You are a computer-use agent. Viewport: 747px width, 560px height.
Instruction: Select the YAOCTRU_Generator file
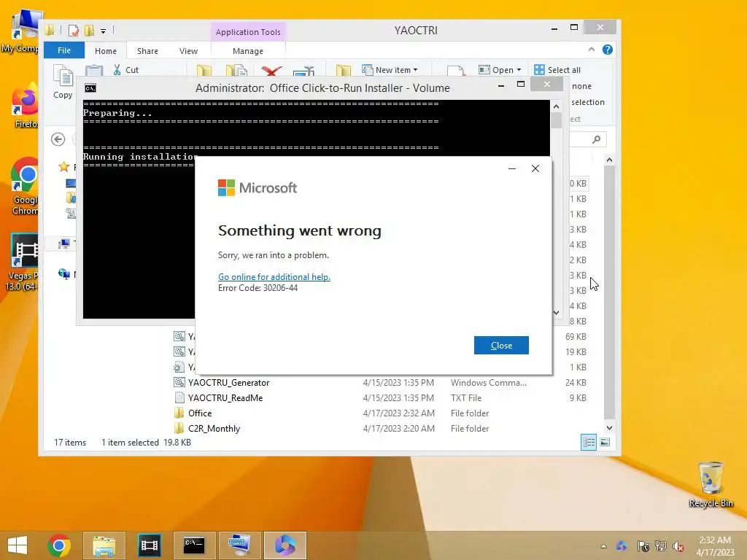tap(228, 382)
